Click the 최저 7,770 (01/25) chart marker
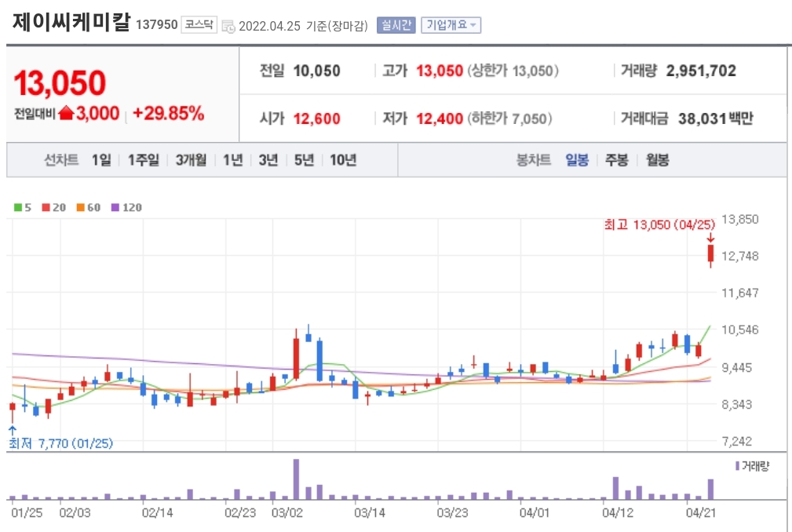Screen dimensions: 792x532 (x=60, y=443)
